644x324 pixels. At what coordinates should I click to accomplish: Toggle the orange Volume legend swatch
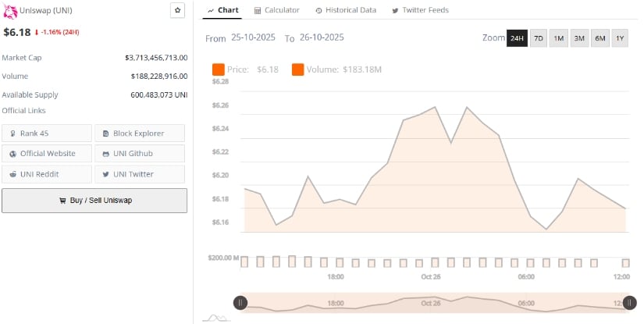(x=298, y=70)
